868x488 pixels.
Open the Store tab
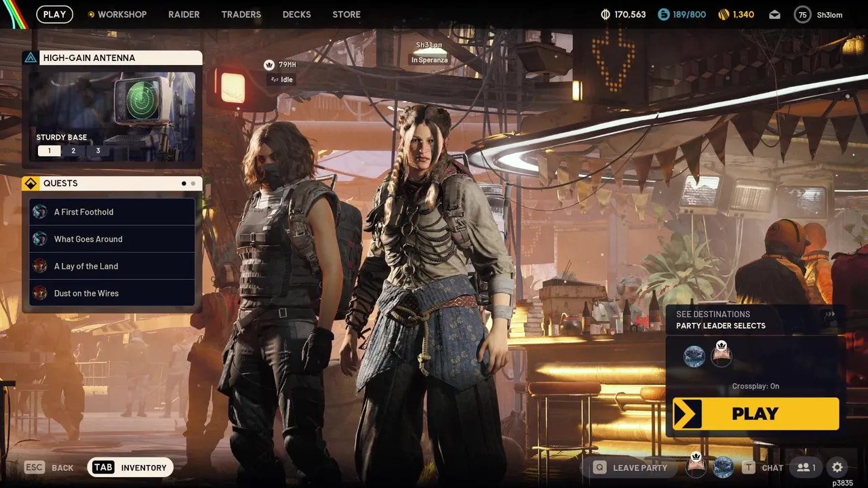(x=347, y=14)
